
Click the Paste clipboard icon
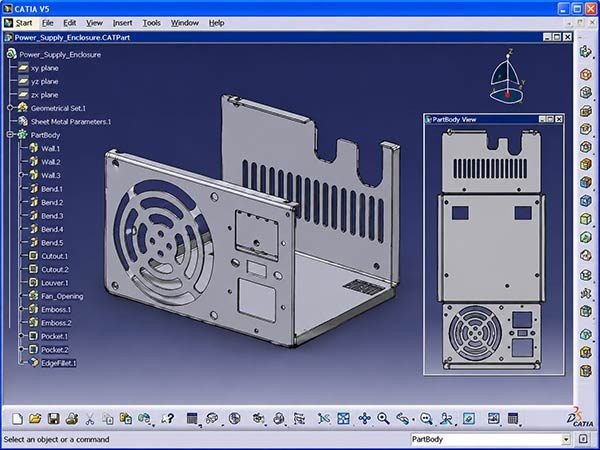click(126, 419)
